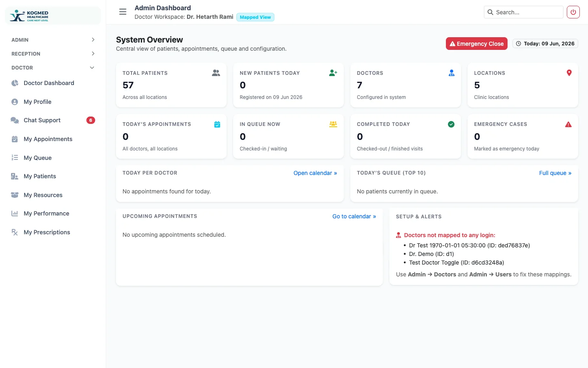Click the Doctor Dashboard pie chart icon

15,83
